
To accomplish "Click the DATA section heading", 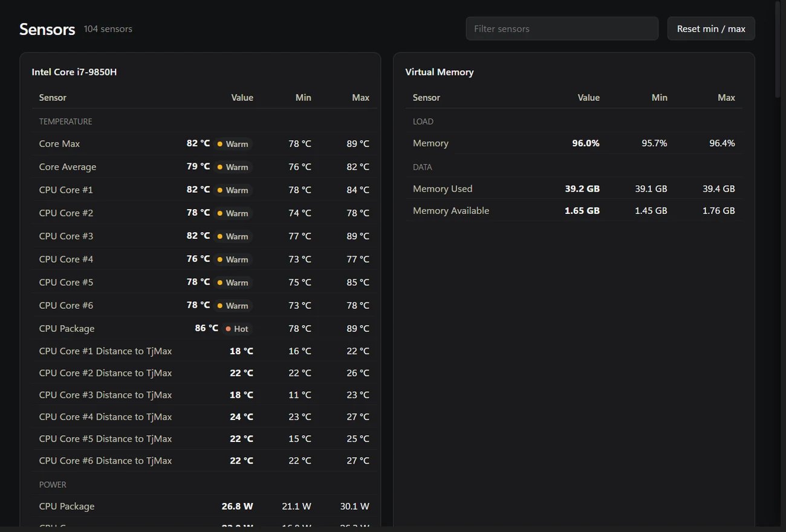I will (x=422, y=167).
